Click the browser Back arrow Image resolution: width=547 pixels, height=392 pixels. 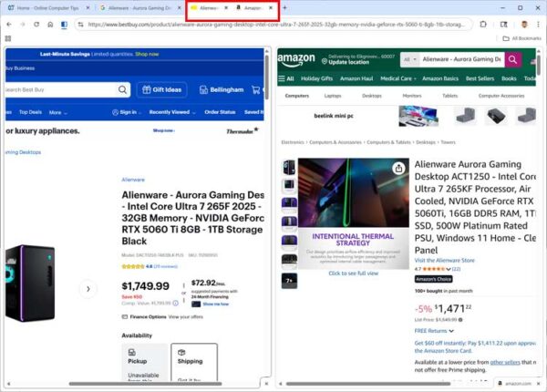[x=9, y=25]
